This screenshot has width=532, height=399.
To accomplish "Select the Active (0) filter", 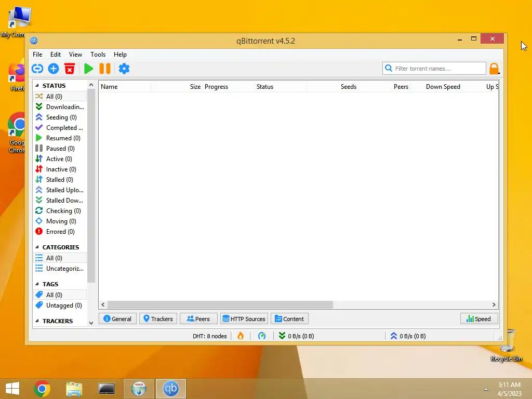I will tap(60, 159).
